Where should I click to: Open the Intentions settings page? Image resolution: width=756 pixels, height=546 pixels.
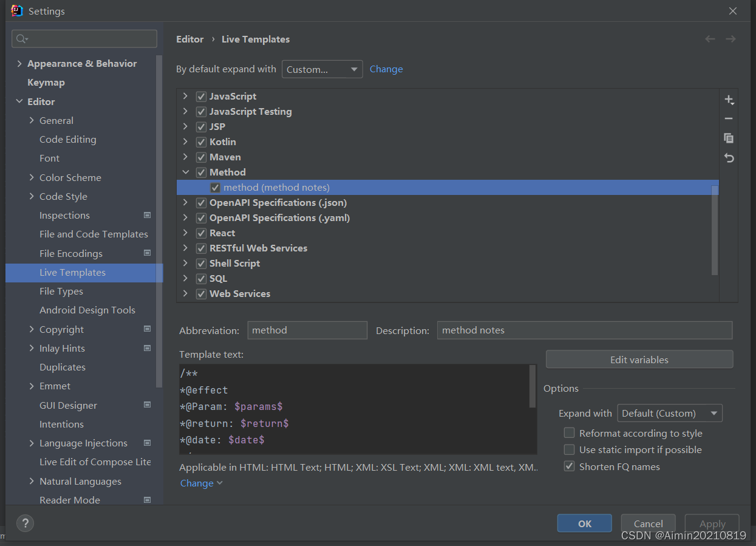[61, 424]
